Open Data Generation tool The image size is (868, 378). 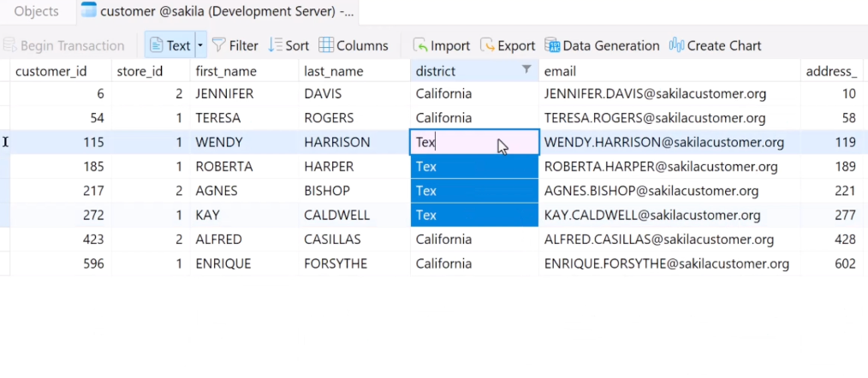tap(552, 45)
